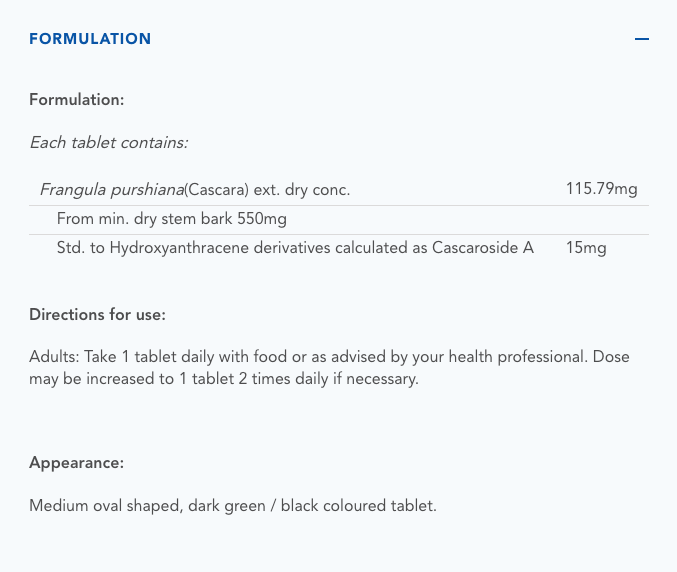677x572 pixels.
Task: Click the FORMULATION section header
Action: [x=90, y=39]
